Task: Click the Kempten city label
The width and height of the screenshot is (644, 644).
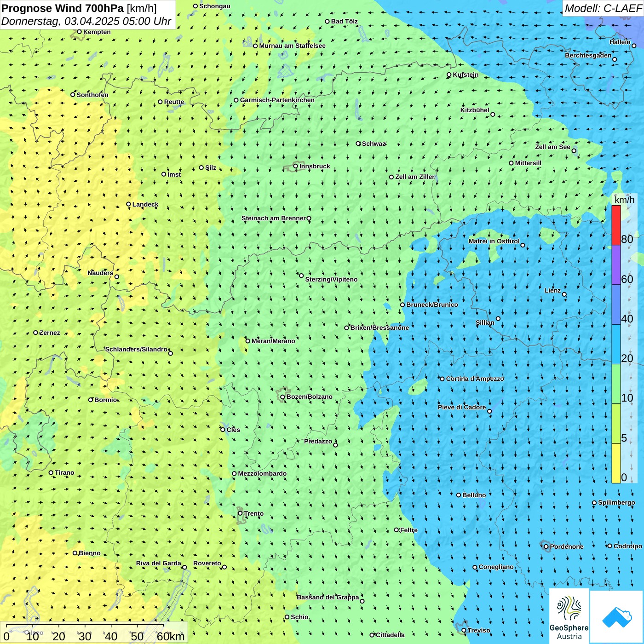Action: tap(97, 32)
